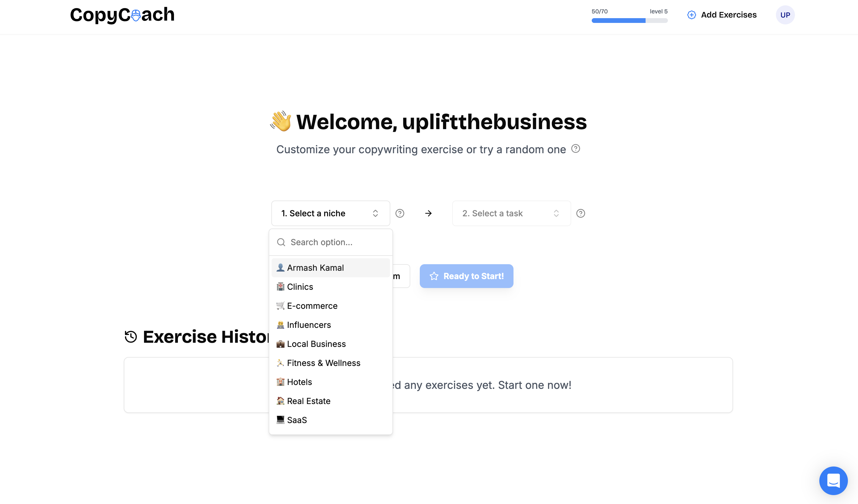Viewport: 858px width, 504px height.
Task: Click the person icon beside Influencers
Action: pyautogui.click(x=280, y=325)
